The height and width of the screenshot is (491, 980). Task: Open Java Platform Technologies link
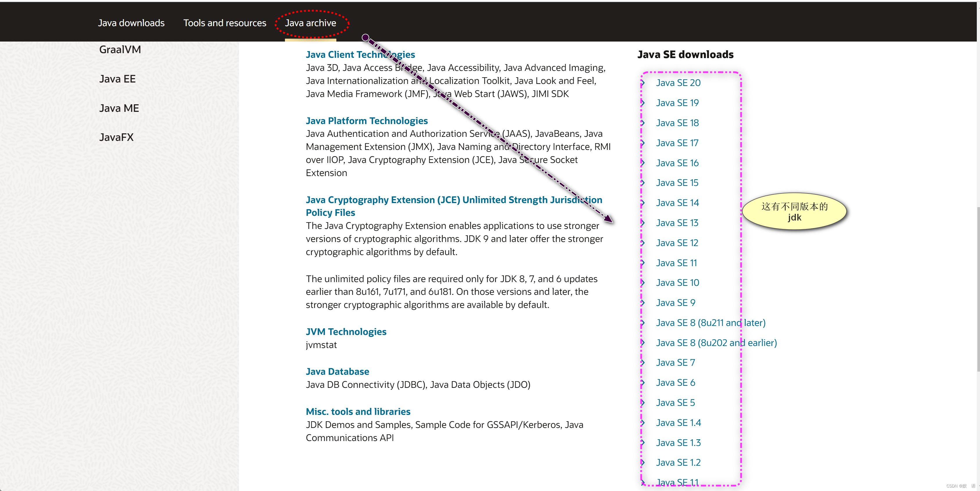(x=366, y=121)
